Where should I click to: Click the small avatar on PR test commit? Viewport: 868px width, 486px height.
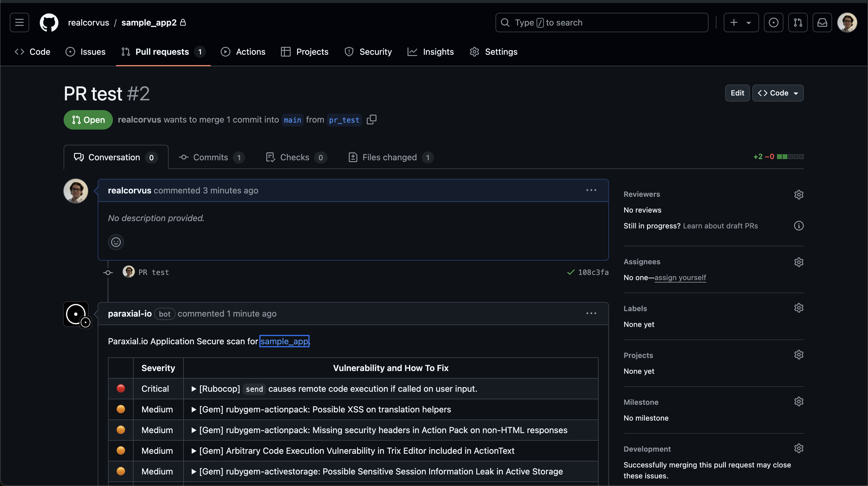128,272
